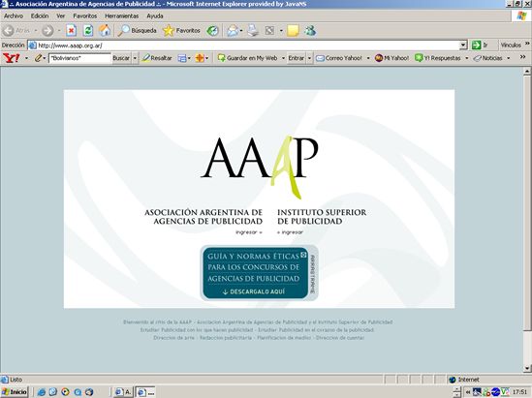Image resolution: width=532 pixels, height=398 pixels.
Task: Open Correo Yahoo! mail
Action: pos(339,58)
